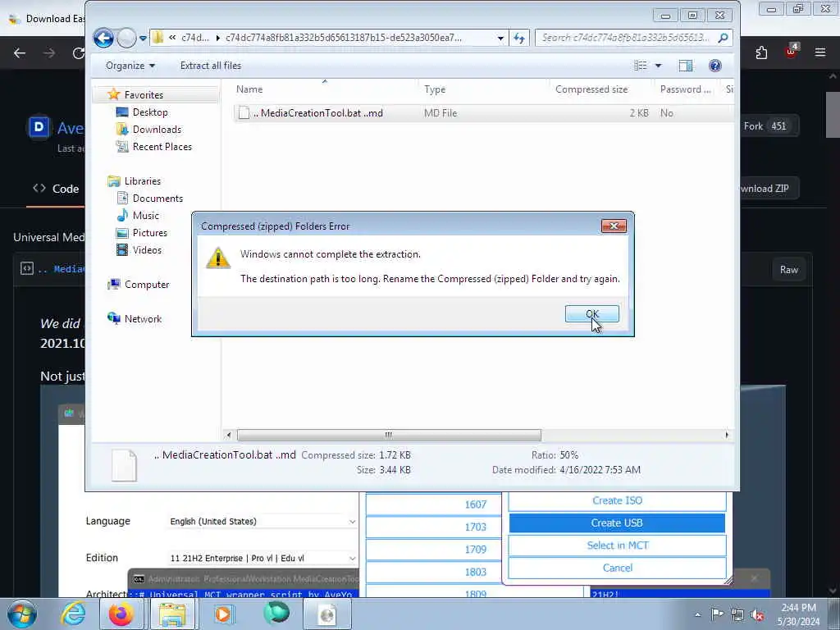The image size is (840, 630).
Task: Open Firefox extensions puzzle icon
Action: [x=761, y=52]
